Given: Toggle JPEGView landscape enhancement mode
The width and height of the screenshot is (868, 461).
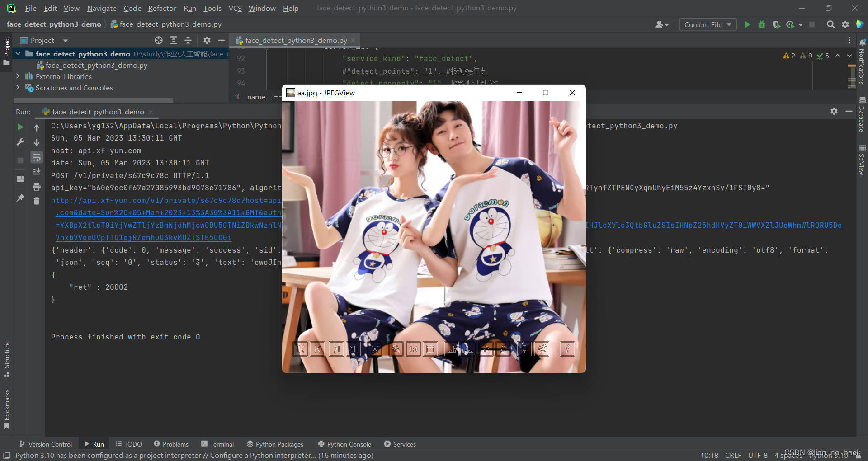Looking at the screenshot, I should pyautogui.click(x=542, y=349).
